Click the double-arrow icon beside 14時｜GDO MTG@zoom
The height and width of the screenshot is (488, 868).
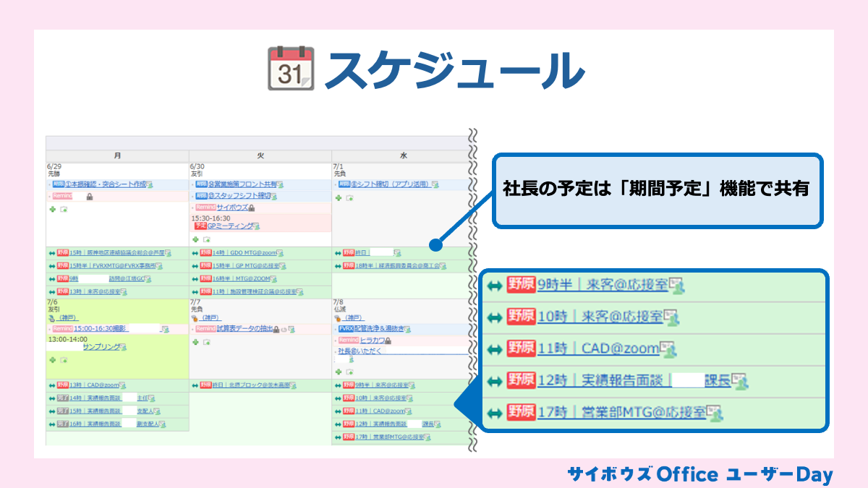195,253
